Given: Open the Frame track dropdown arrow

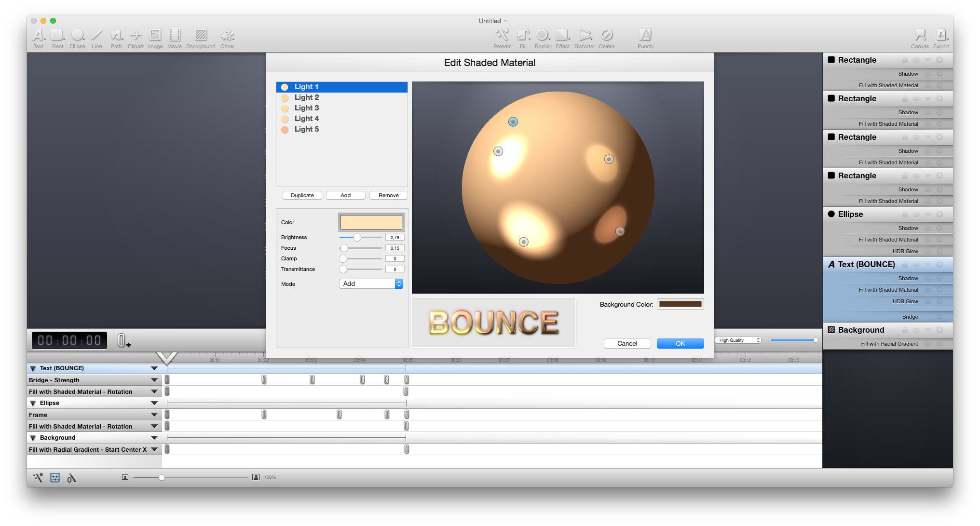Looking at the screenshot, I should 154,415.
